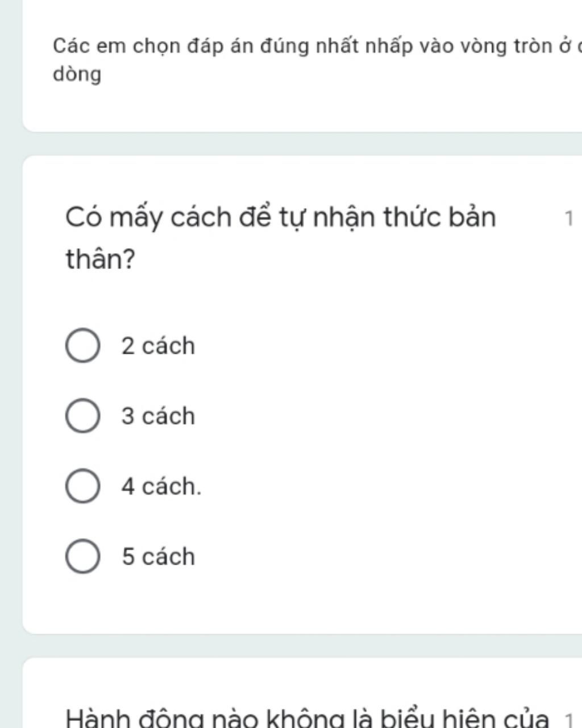Image resolution: width=582 pixels, height=728 pixels.
Task: Click the question title 'Có mấy cách để tự nhận thức bản'
Action: coord(281,217)
